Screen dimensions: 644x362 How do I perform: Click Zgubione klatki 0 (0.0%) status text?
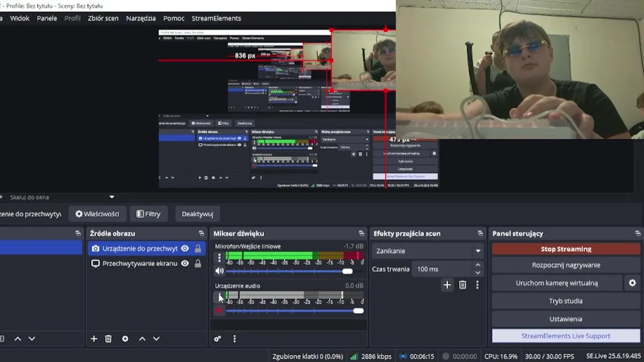click(307, 356)
